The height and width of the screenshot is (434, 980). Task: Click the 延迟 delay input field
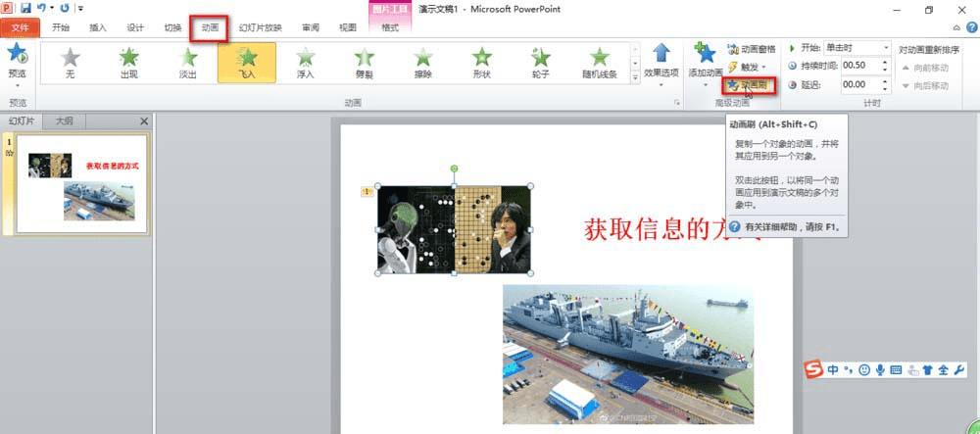point(860,84)
